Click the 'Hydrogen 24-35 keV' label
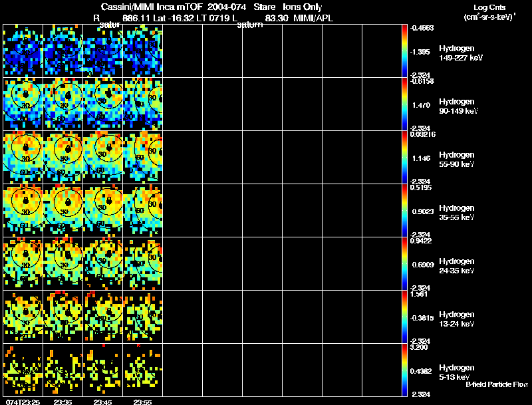 (x=457, y=266)
